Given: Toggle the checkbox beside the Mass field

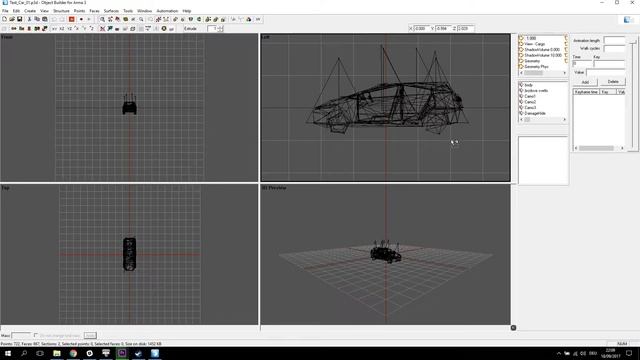Looking at the screenshot, I should pos(36,336).
